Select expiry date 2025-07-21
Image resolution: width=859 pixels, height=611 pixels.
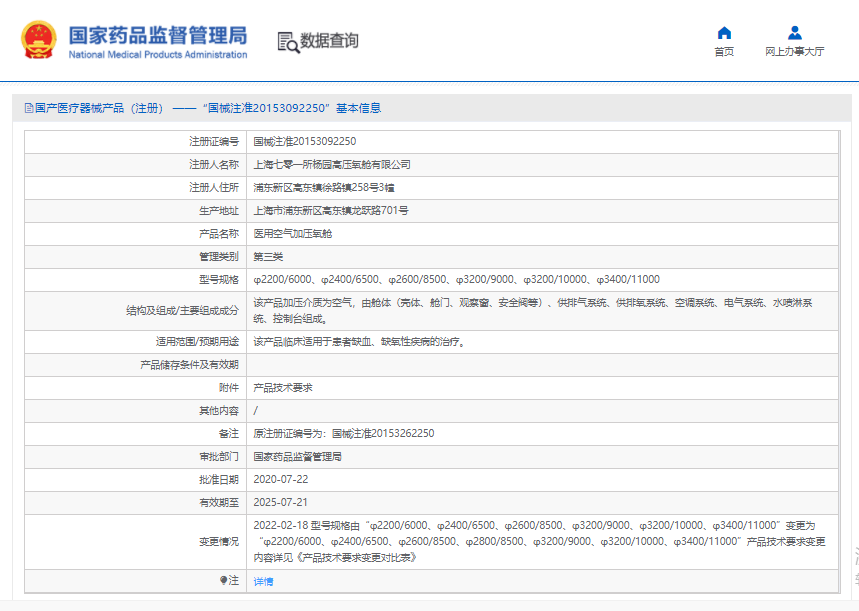[280, 502]
